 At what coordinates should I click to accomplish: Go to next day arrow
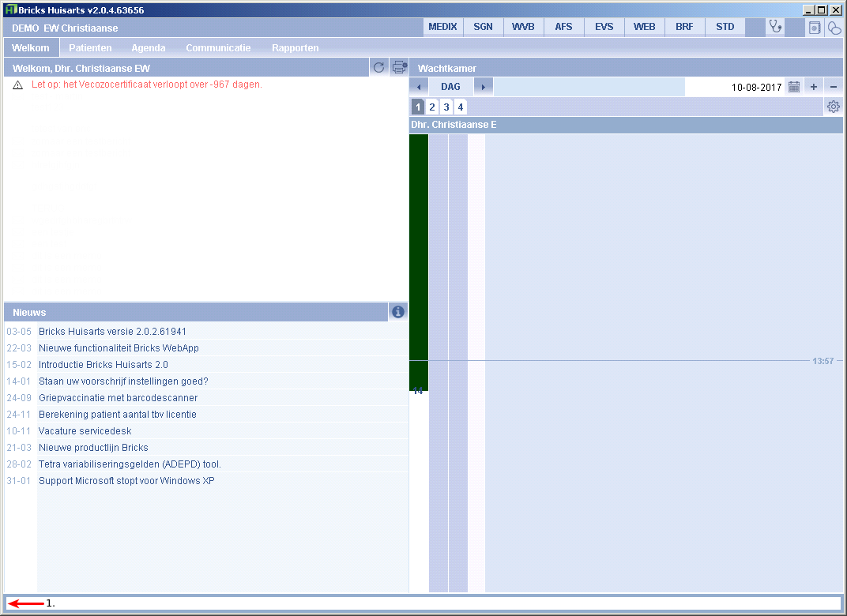[484, 87]
